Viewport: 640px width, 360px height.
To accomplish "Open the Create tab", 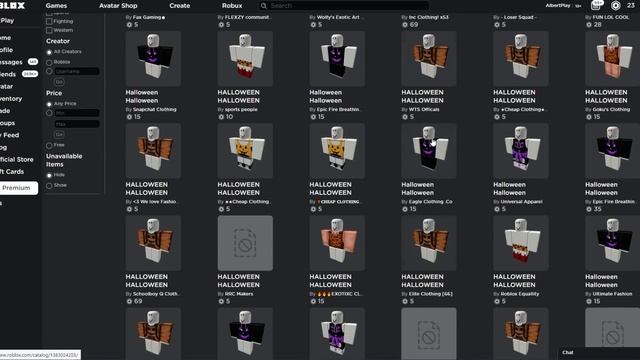I will pyautogui.click(x=180, y=6).
